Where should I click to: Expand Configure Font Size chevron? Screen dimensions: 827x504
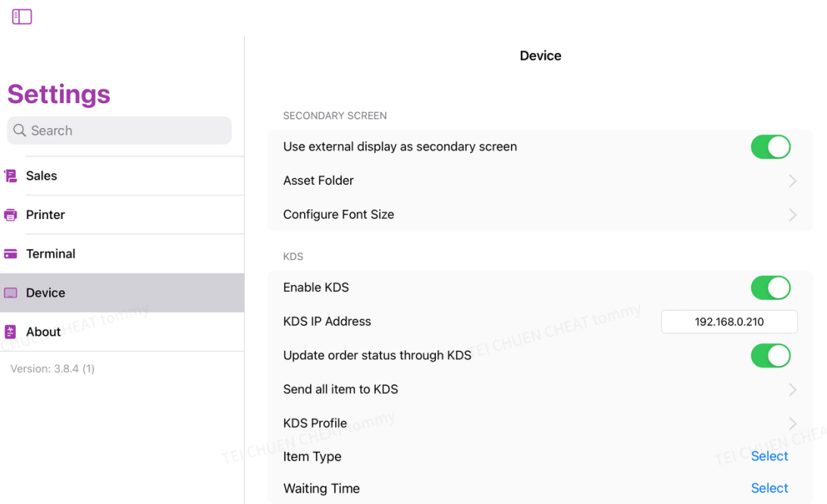pos(792,215)
